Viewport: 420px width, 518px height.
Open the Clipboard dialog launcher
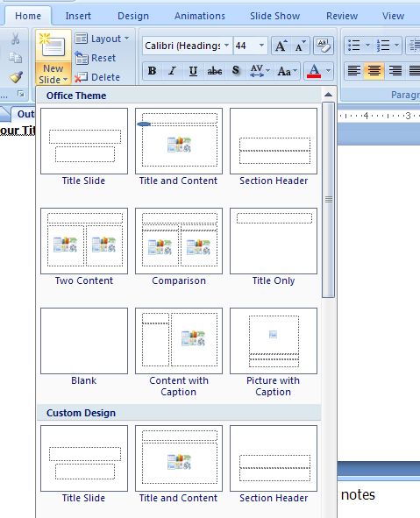click(x=21, y=94)
